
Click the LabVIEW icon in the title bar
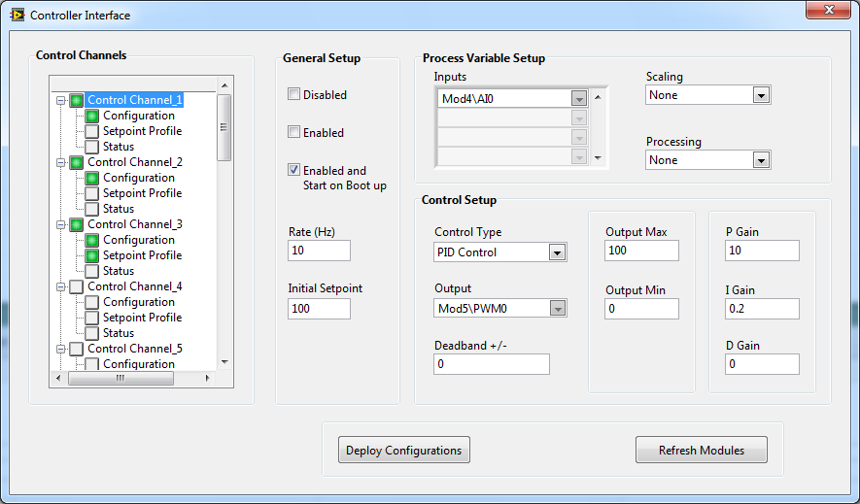point(17,15)
